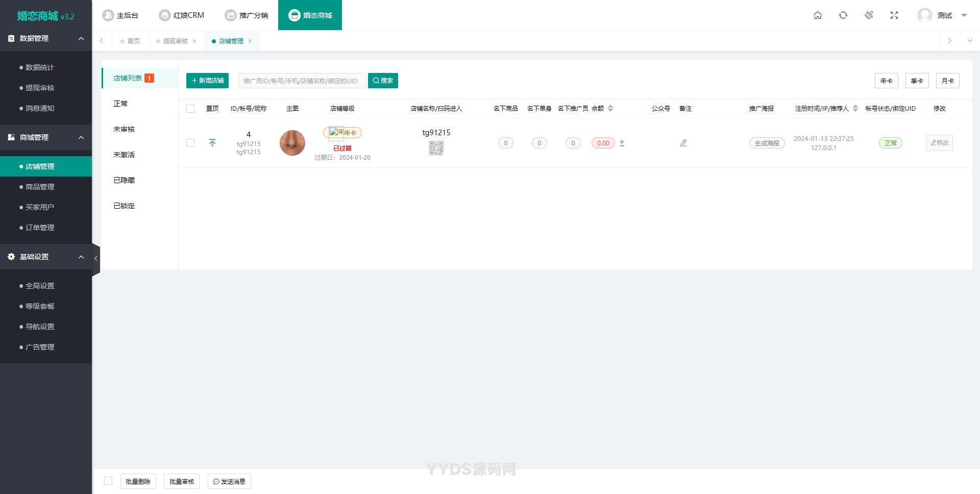Click the refresh icon in top bar
This screenshot has width=980, height=494.
click(843, 15)
